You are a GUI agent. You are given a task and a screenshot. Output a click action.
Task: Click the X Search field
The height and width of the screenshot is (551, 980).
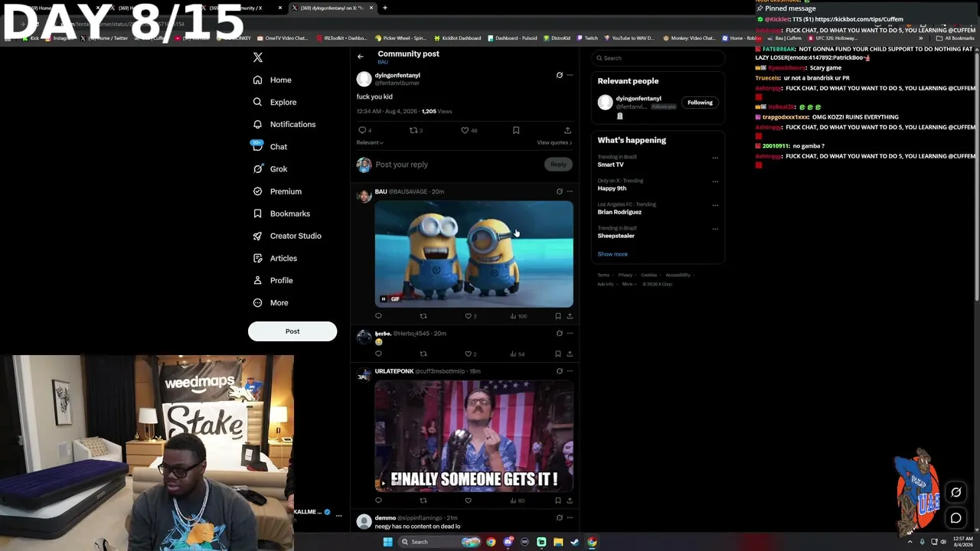[x=658, y=58]
